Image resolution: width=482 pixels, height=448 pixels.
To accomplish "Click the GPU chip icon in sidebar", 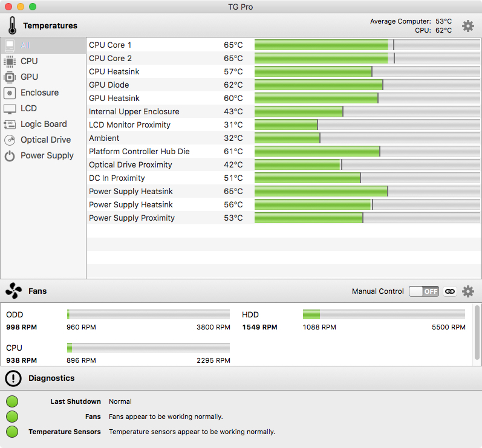I will [x=10, y=77].
